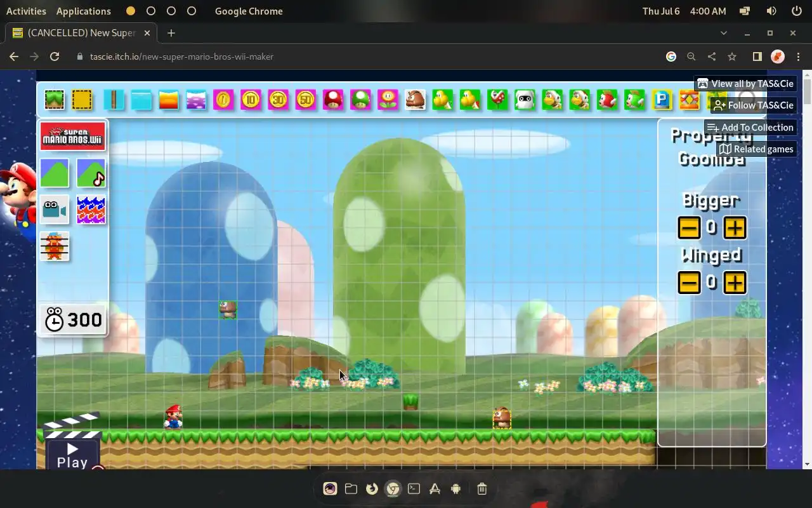This screenshot has width=812, height=508.
Task: Open Related games link
Action: (x=756, y=149)
